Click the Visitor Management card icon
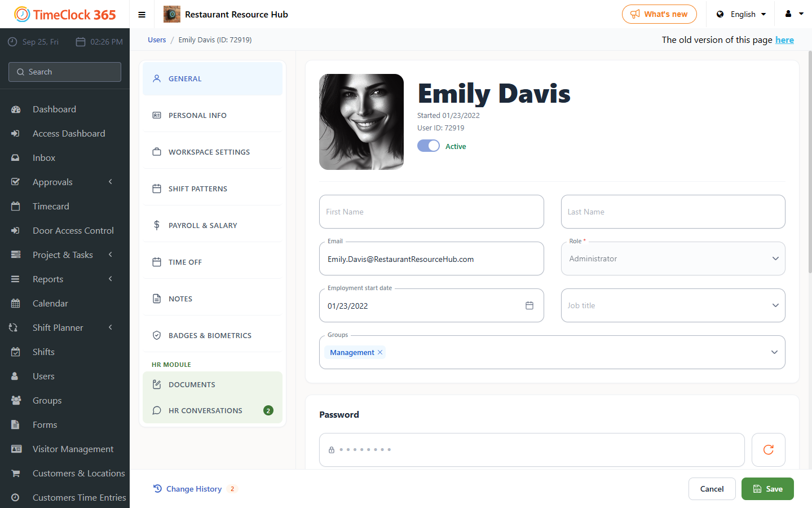Screen dimensions: 812x508 pos(16,449)
